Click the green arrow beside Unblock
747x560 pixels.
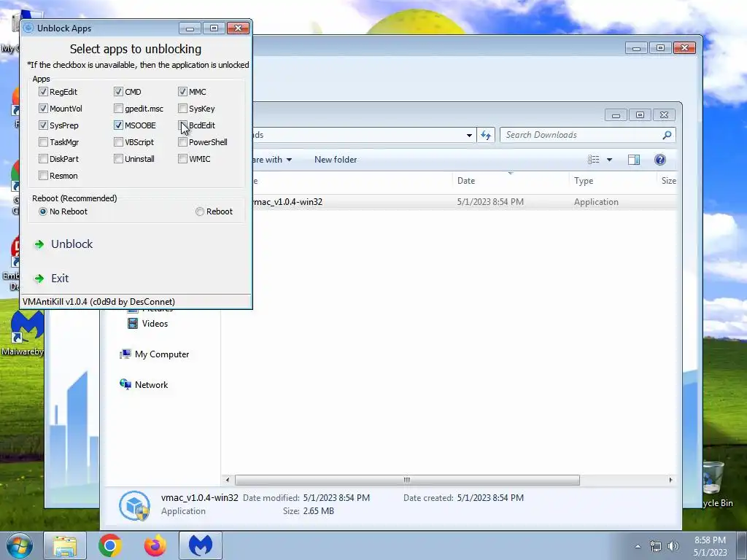[x=39, y=244]
